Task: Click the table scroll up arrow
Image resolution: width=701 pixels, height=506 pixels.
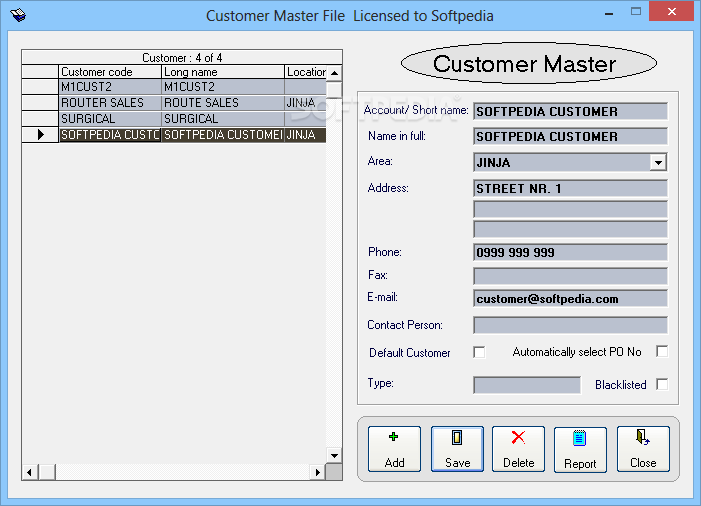Action: pyautogui.click(x=334, y=73)
